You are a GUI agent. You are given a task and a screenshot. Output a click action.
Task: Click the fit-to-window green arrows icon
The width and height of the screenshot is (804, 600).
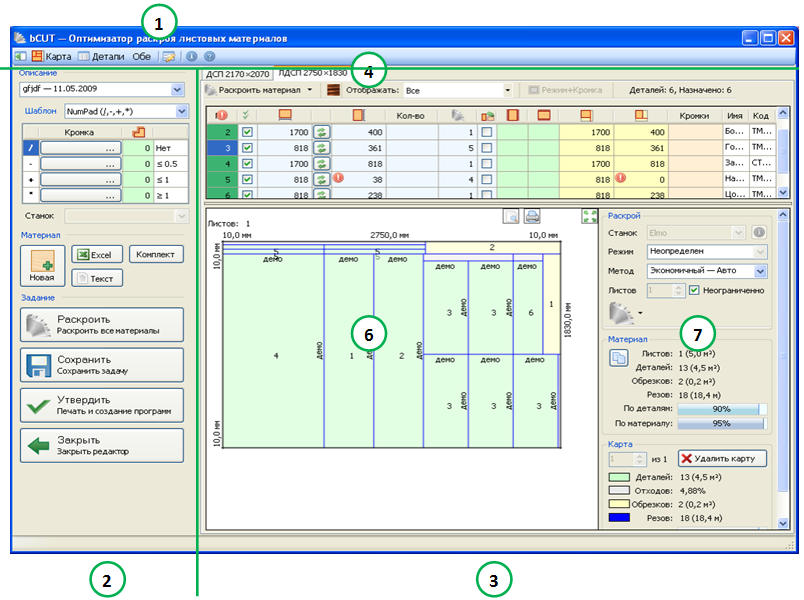pyautogui.click(x=590, y=216)
